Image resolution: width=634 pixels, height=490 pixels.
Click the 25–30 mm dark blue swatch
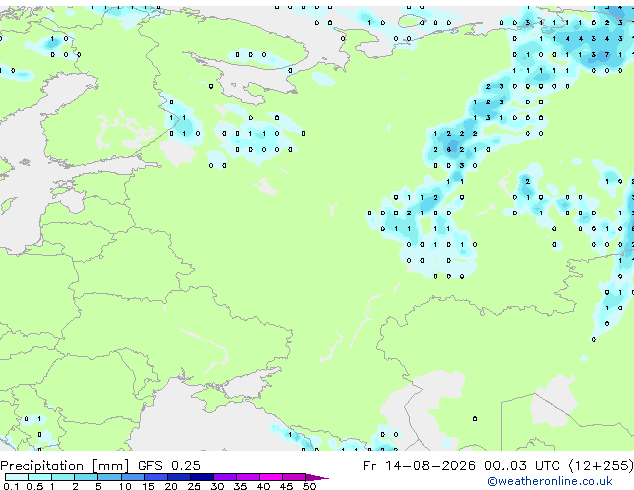(x=201, y=477)
